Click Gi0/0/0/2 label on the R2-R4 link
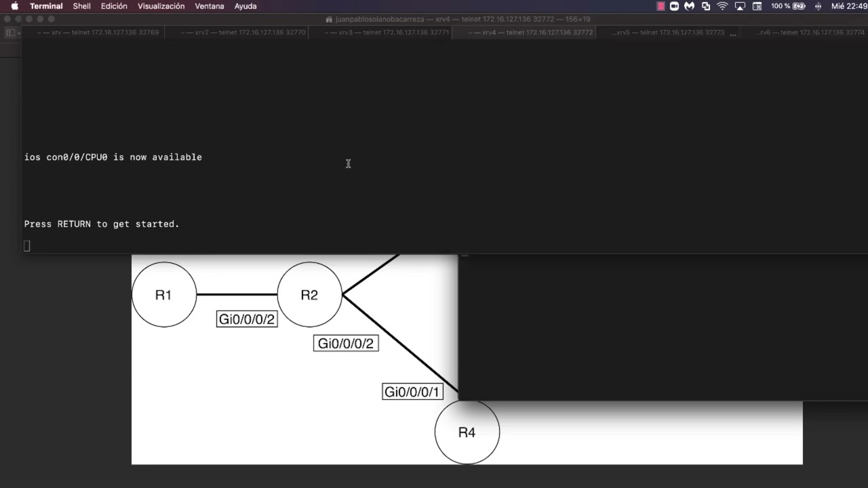Screen dimensions: 868x488 click(x=346, y=344)
